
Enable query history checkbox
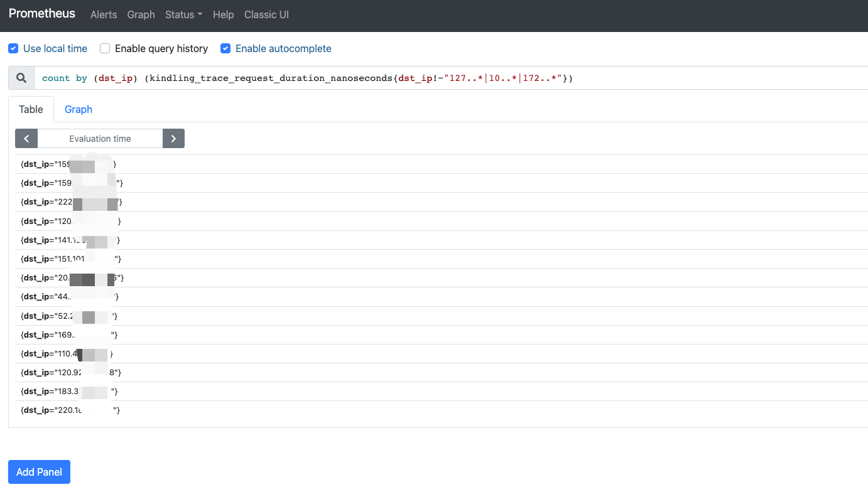tap(105, 48)
